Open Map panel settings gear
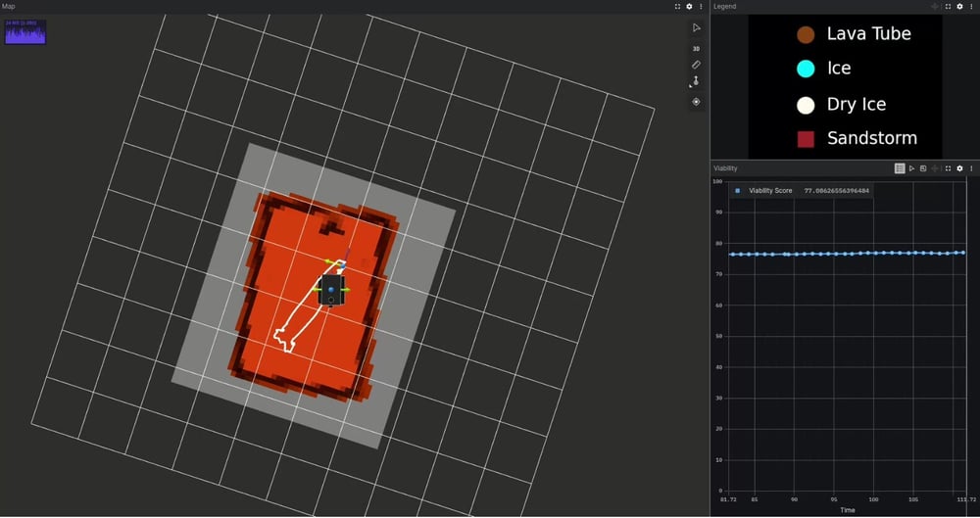The height and width of the screenshot is (518, 980). pos(689,6)
